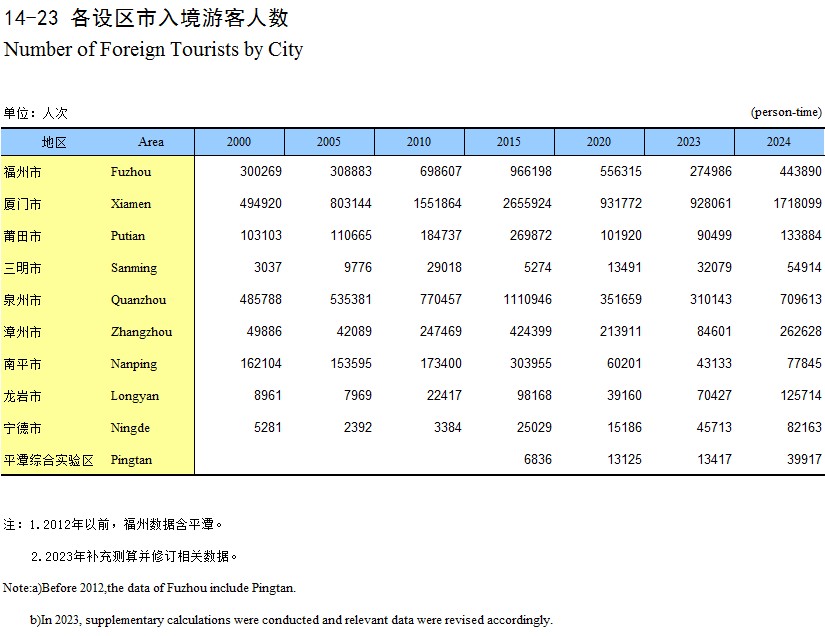This screenshot has height=636, width=825.
Task: Click Xiamen's 2015 value 2655924
Action: coord(523,204)
